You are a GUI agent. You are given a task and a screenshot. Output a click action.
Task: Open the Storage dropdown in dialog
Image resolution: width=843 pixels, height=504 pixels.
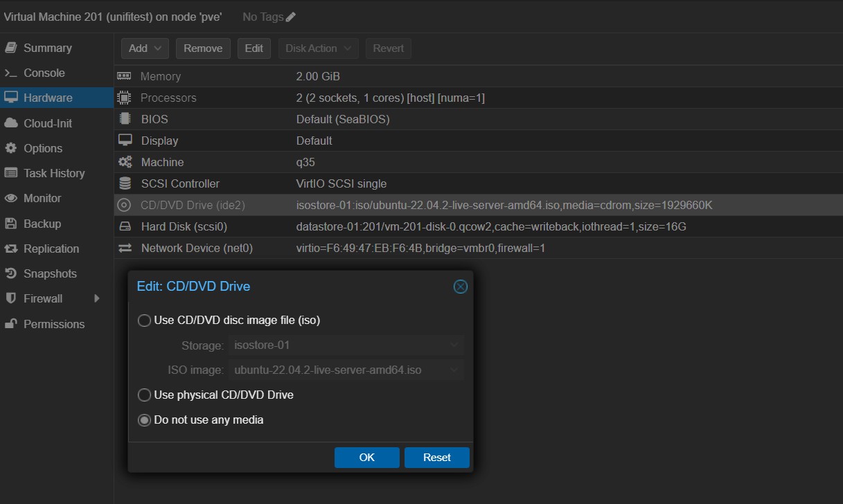click(345, 345)
